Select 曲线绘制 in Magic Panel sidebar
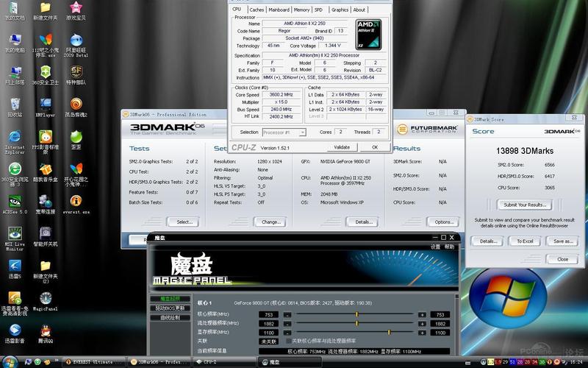Viewport: 588px width, 368px height. [x=171, y=317]
